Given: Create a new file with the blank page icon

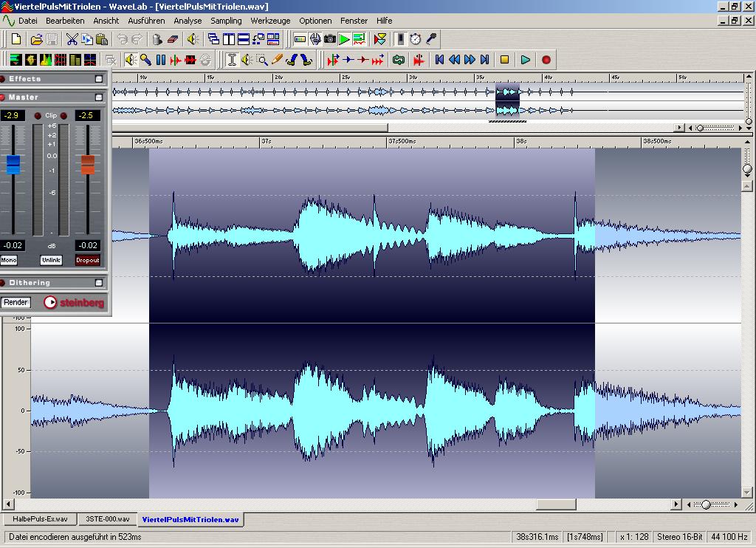Looking at the screenshot, I should (16, 39).
